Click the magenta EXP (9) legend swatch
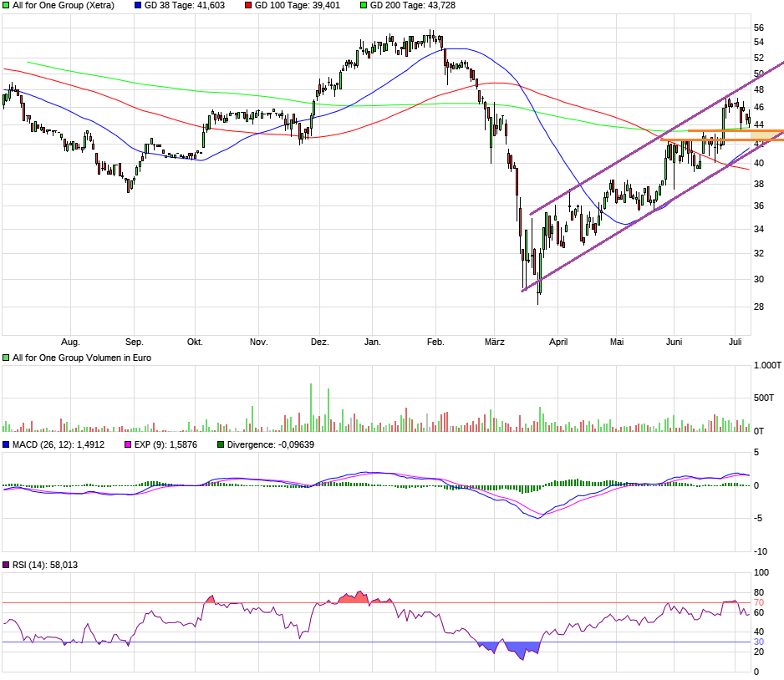This screenshot has height=680, width=784. [x=128, y=445]
